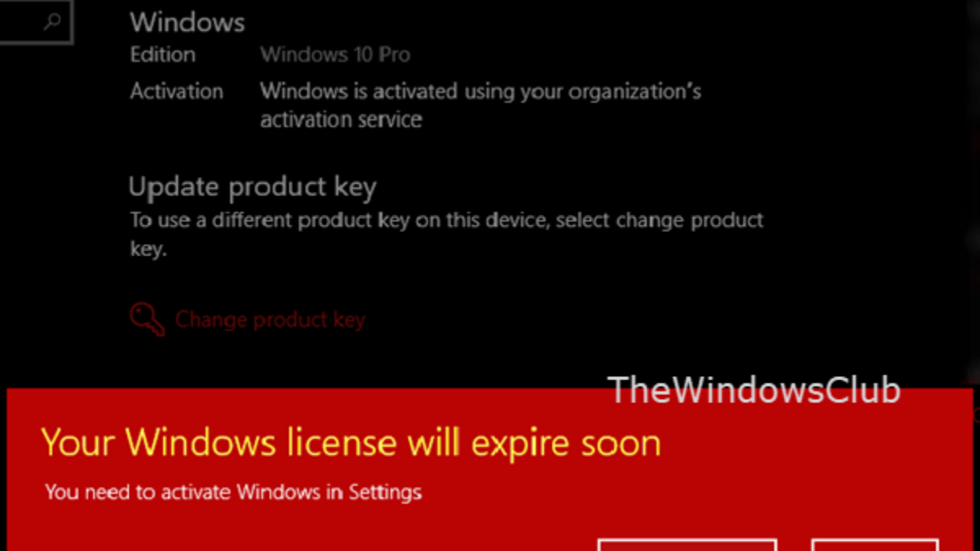Click the wider outlined button in red dialog
The height and width of the screenshot is (551, 980).
(687, 544)
